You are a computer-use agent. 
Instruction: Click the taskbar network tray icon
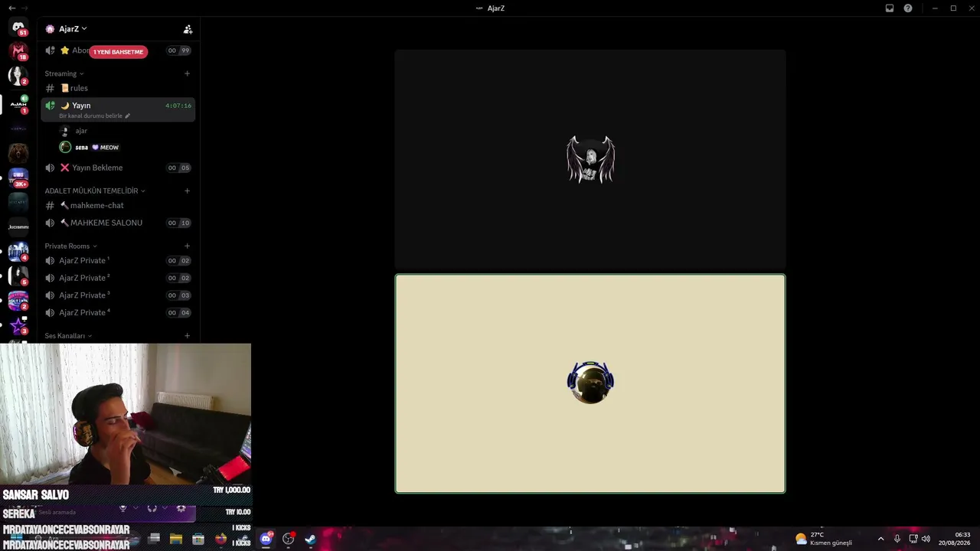pyautogui.click(x=913, y=539)
